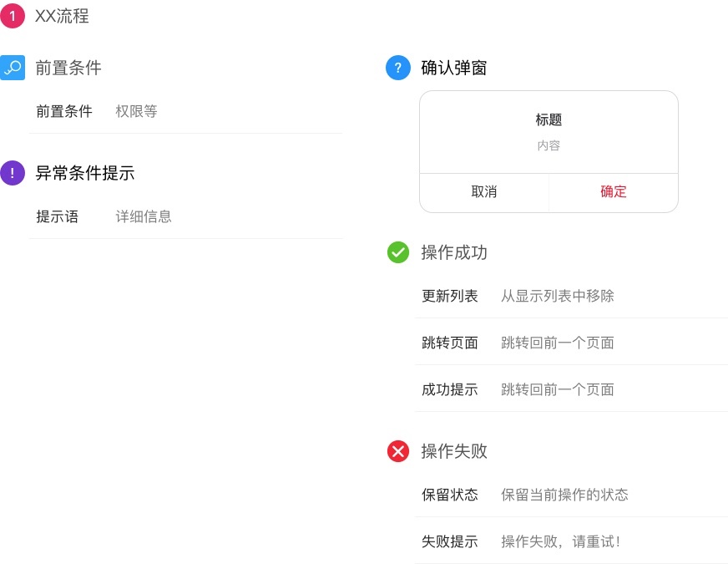Click the blue question mark icon
Screen dimensions: 728x564
398,68
